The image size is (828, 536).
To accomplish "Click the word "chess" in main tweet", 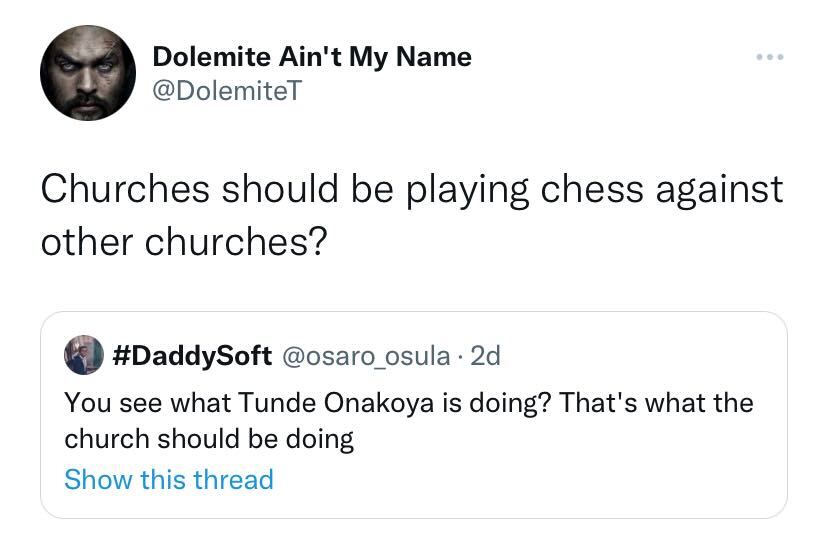I will [591, 189].
